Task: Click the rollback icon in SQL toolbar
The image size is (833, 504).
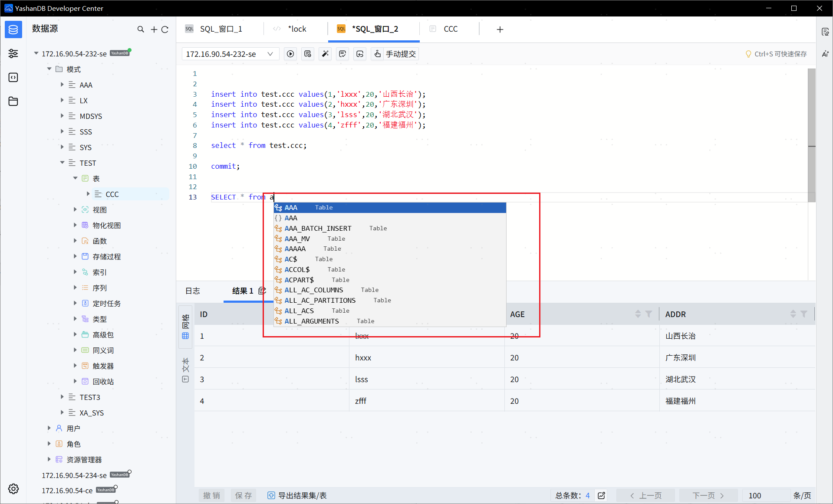Action: 360,54
